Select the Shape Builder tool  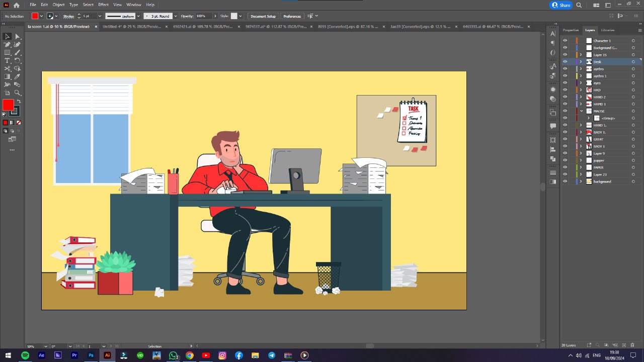click(17, 68)
